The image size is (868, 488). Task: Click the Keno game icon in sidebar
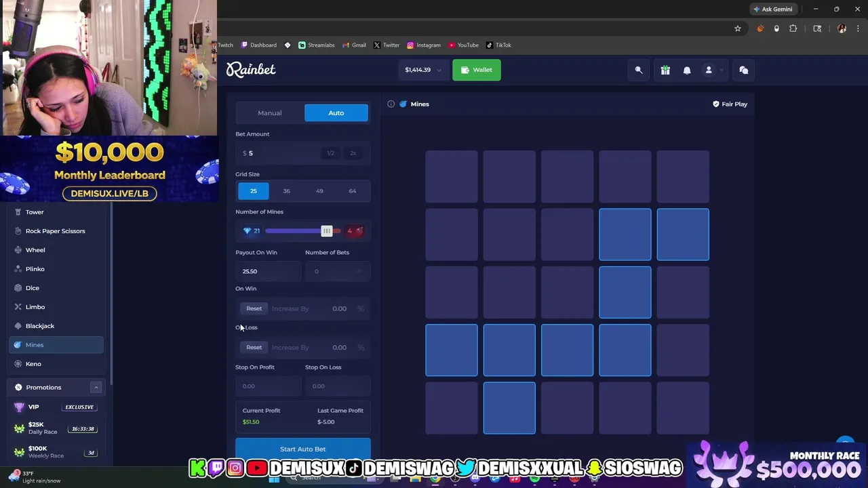[x=18, y=364]
